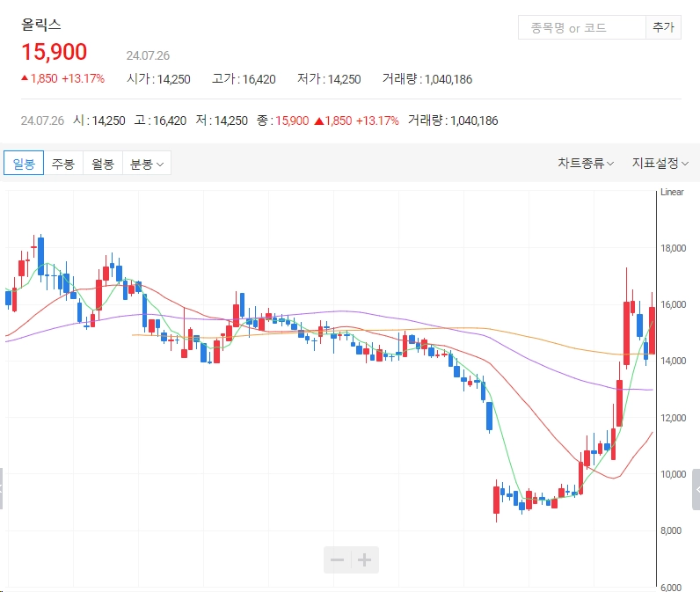This screenshot has height=592, width=700.
Task: Switch to 월봉 monthly chart tab
Action: pyautogui.click(x=103, y=163)
